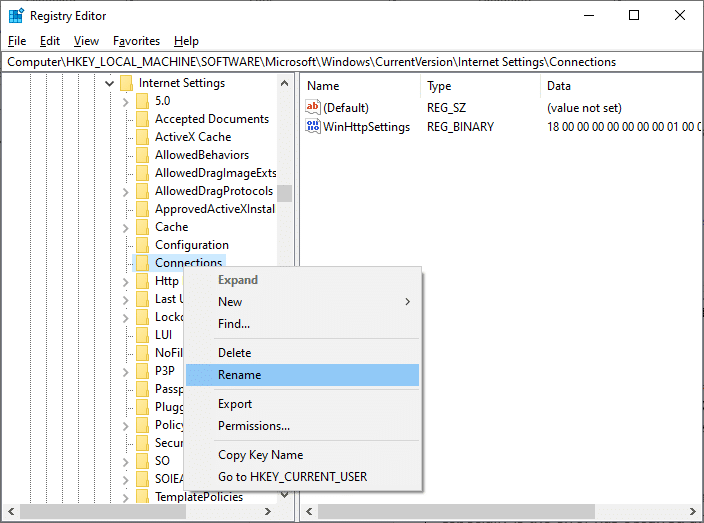Click the REG_SZ type cell
The height and width of the screenshot is (523, 704).
446,108
